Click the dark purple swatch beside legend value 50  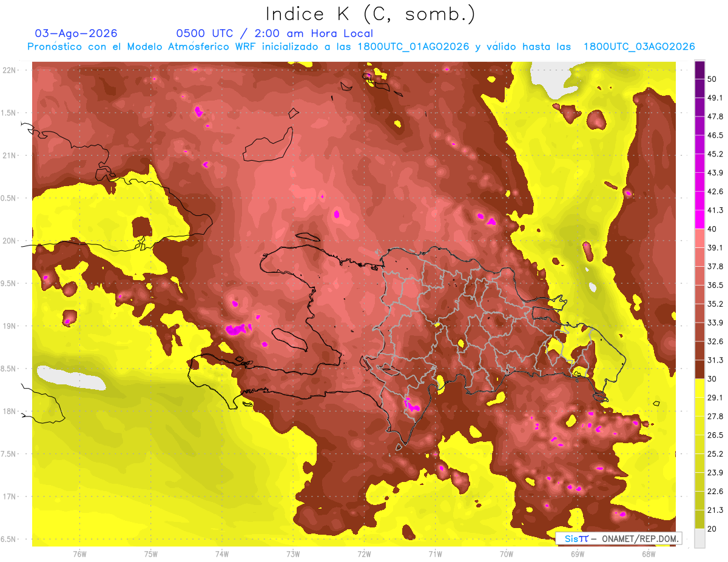699,70
